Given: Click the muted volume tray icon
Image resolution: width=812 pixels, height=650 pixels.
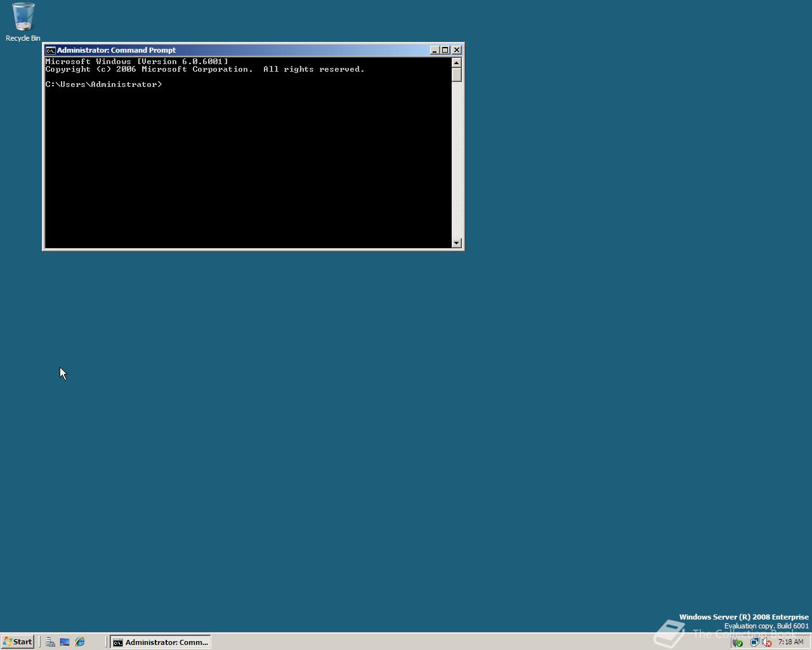Looking at the screenshot, I should [767, 642].
